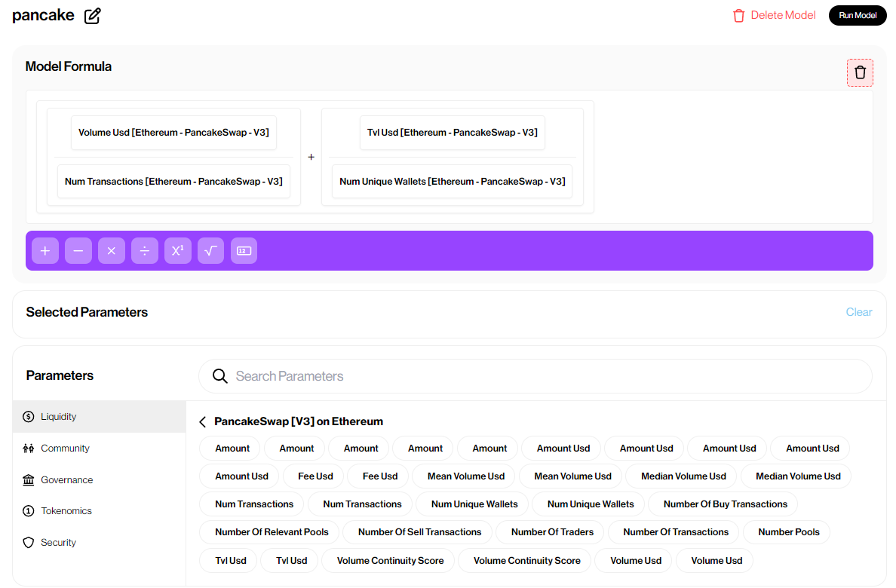Open the Community category
This screenshot has height=588, width=896.
point(100,449)
